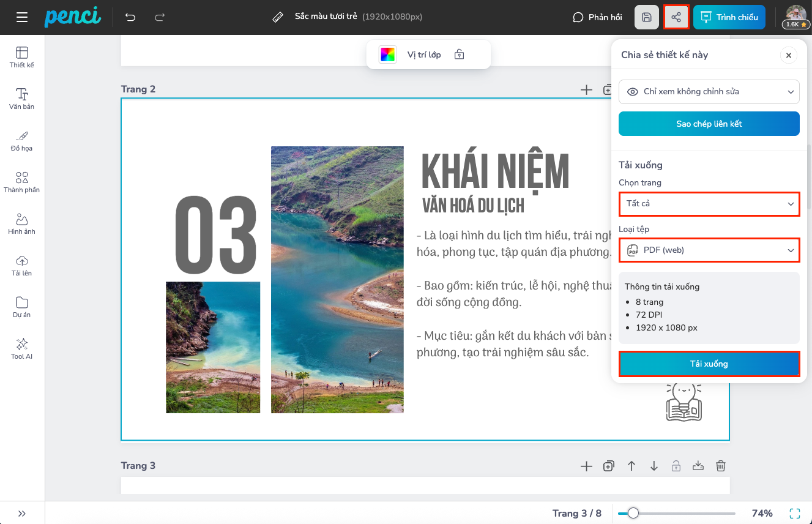812x524 pixels.
Task: Duplicate Trang 3 page icon
Action: point(608,466)
